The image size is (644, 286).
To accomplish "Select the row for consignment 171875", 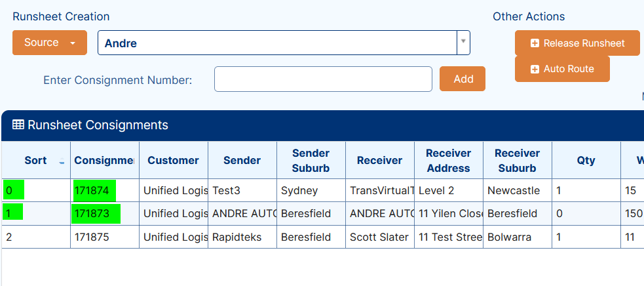I will pyautogui.click(x=323, y=237).
